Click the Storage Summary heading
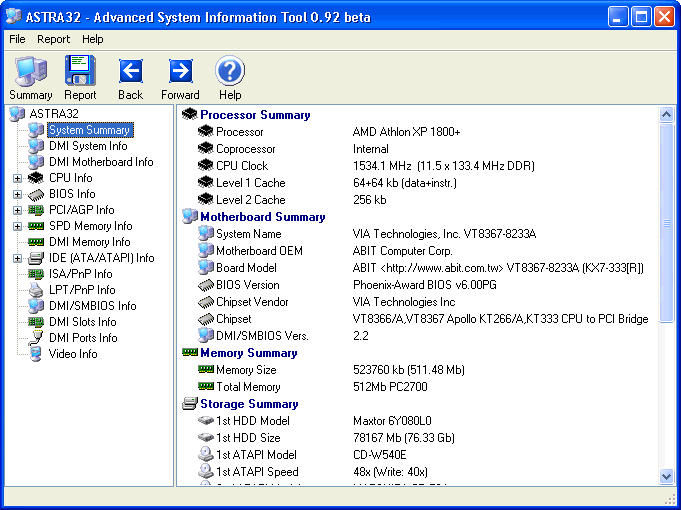 point(249,404)
